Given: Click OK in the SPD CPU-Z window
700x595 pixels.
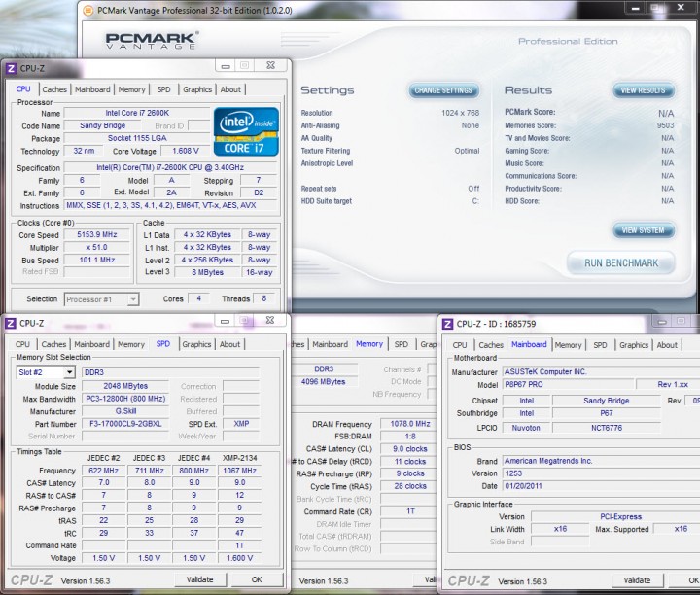Looking at the screenshot, I should 257,579.
